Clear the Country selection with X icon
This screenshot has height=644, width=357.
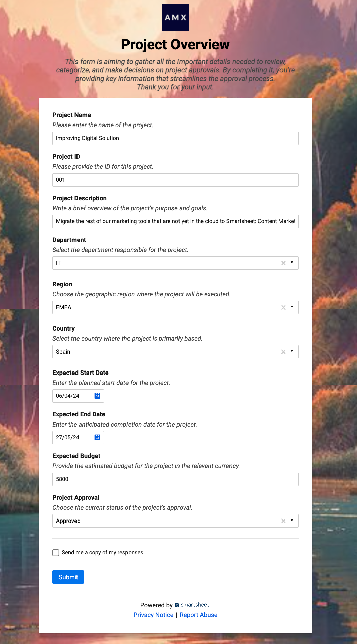click(x=283, y=352)
